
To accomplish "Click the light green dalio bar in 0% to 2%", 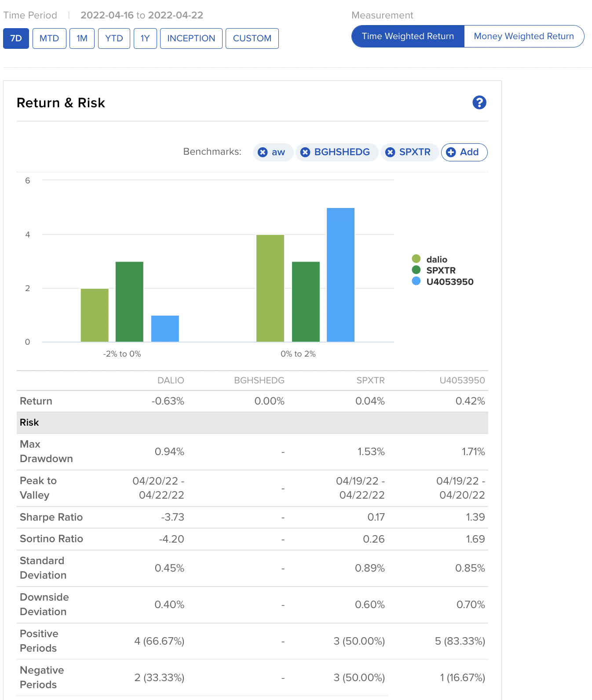I will click(x=270, y=288).
